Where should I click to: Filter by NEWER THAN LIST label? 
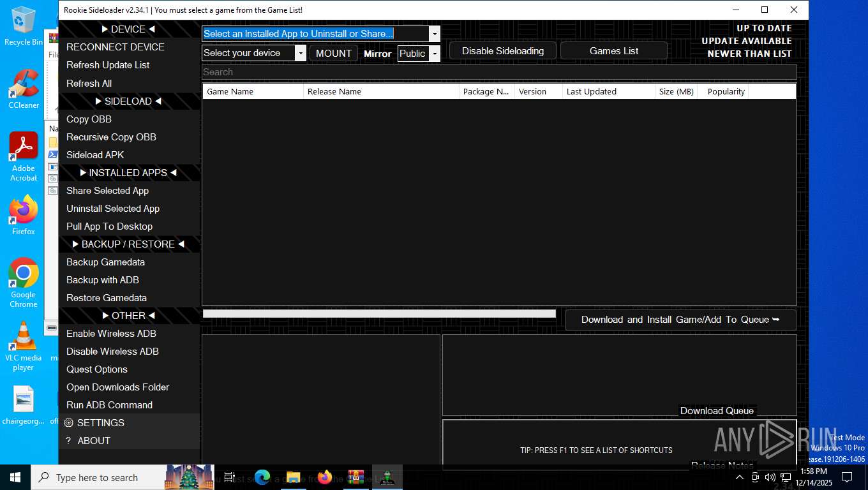[749, 54]
